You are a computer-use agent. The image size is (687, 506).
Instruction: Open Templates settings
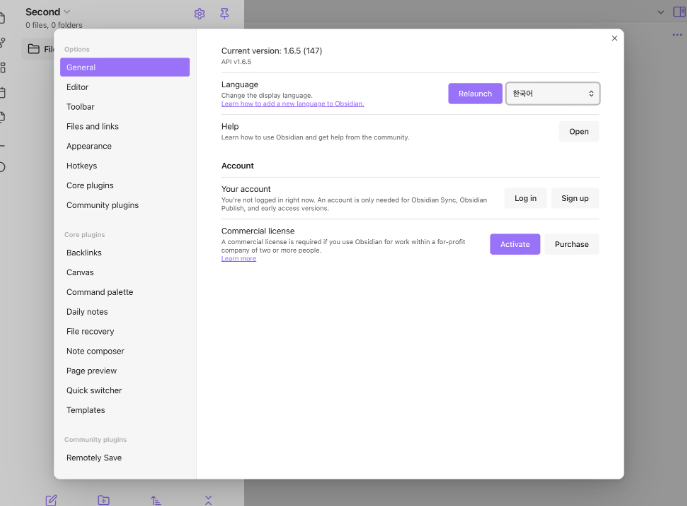(x=125, y=410)
